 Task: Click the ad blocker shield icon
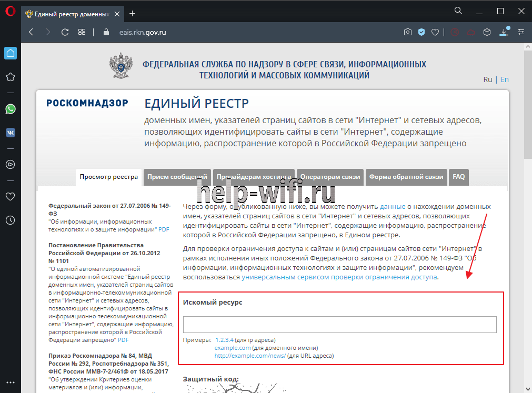tap(421, 32)
